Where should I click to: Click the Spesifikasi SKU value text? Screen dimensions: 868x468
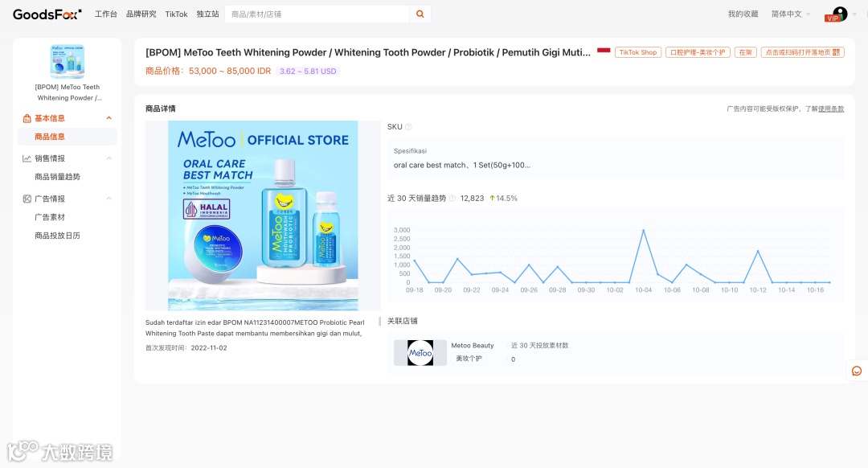pos(461,165)
